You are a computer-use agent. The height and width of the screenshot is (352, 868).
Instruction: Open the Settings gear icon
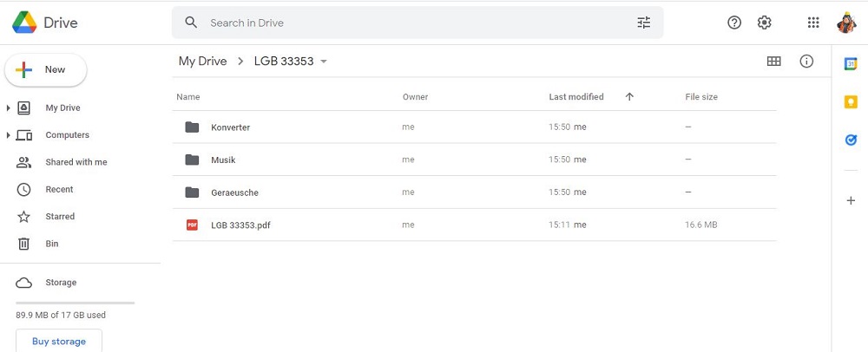[765, 23]
